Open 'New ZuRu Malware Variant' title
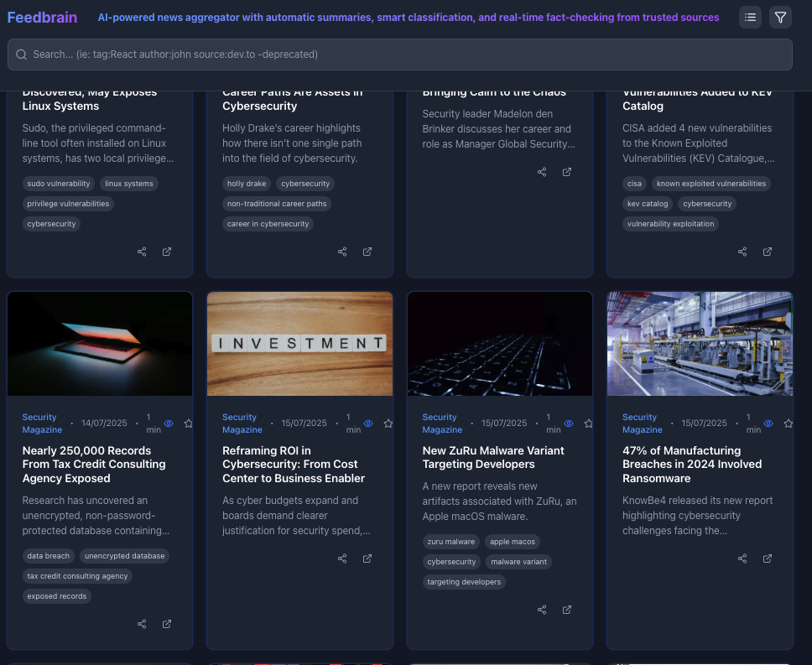 pos(493,458)
